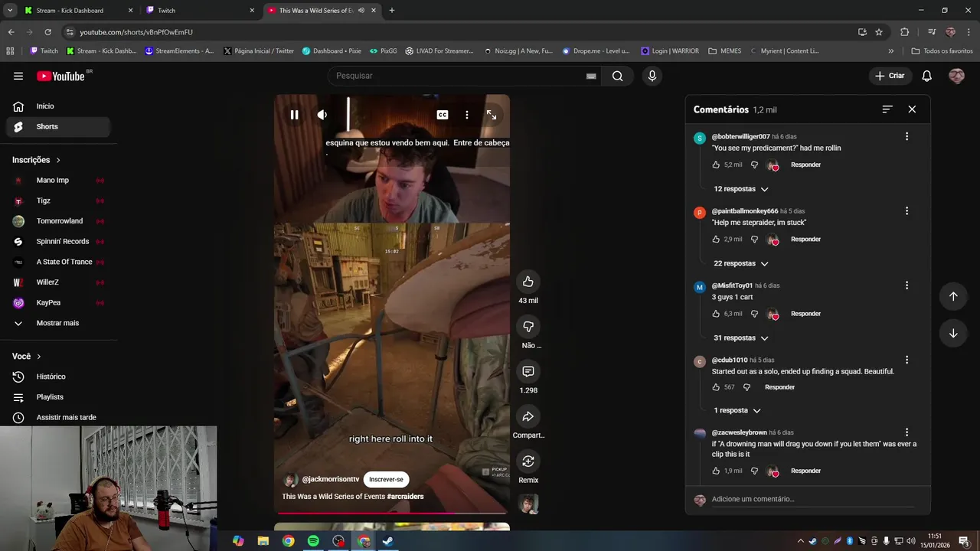
Task: Expand the Inscrições section chevron
Action: tap(58, 160)
